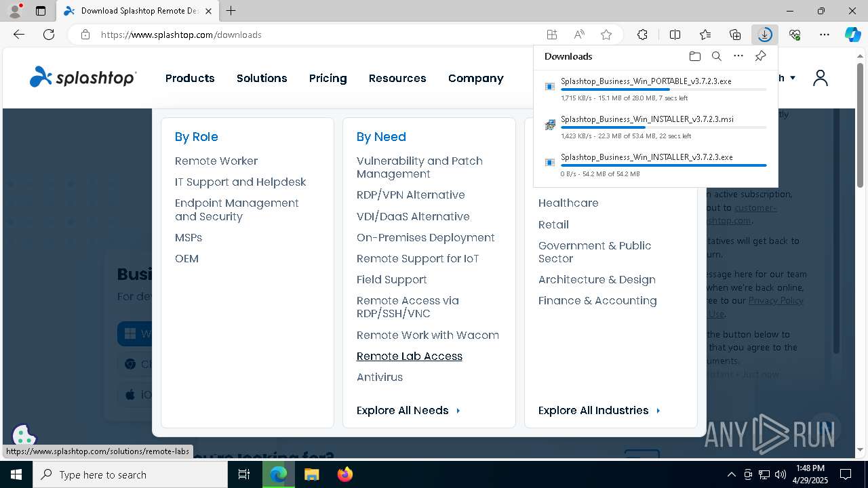Viewport: 868px width, 488px height.
Task: Open the cookie preferences icon
Action: tap(24, 436)
